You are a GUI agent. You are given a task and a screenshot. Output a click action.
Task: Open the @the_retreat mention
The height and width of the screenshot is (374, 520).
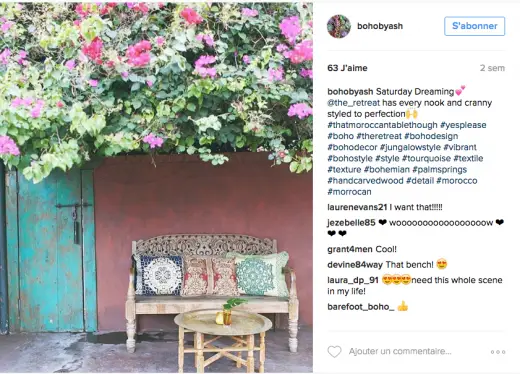353,103
